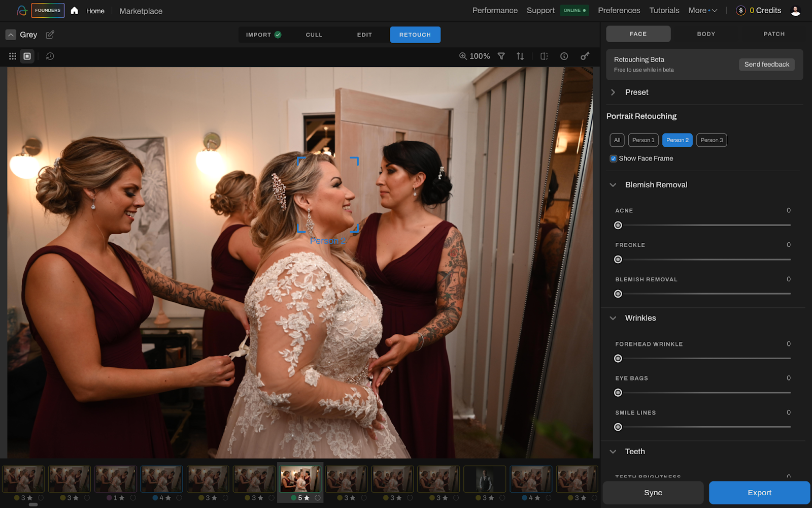This screenshot has width=812, height=508.
Task: Click the grid view icon
Action: (13, 56)
